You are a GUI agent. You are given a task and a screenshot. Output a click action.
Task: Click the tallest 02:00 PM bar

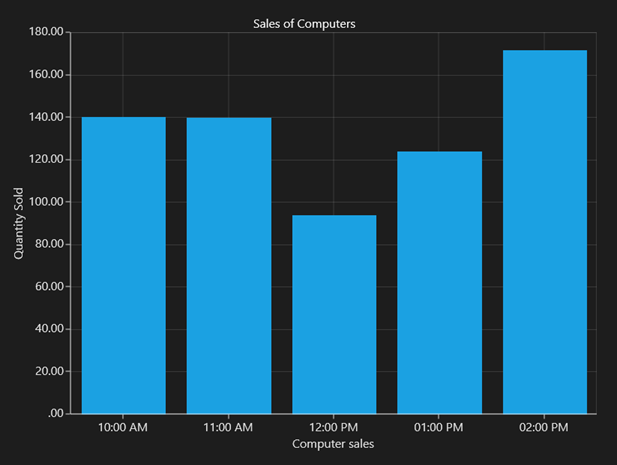coord(545,232)
